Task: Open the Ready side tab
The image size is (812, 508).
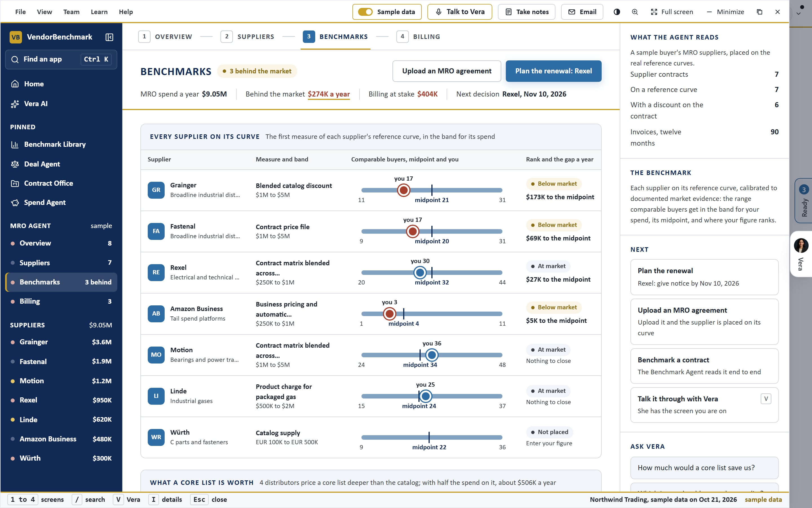Action: 804,201
